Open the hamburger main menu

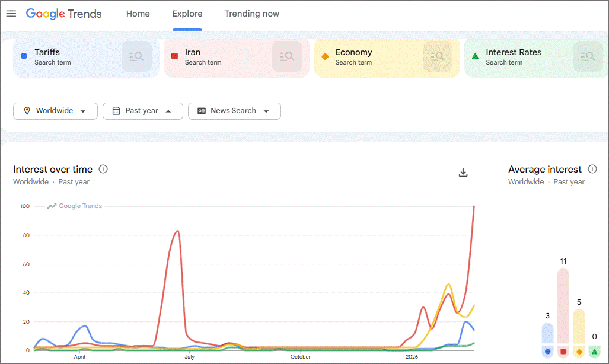[x=11, y=14]
